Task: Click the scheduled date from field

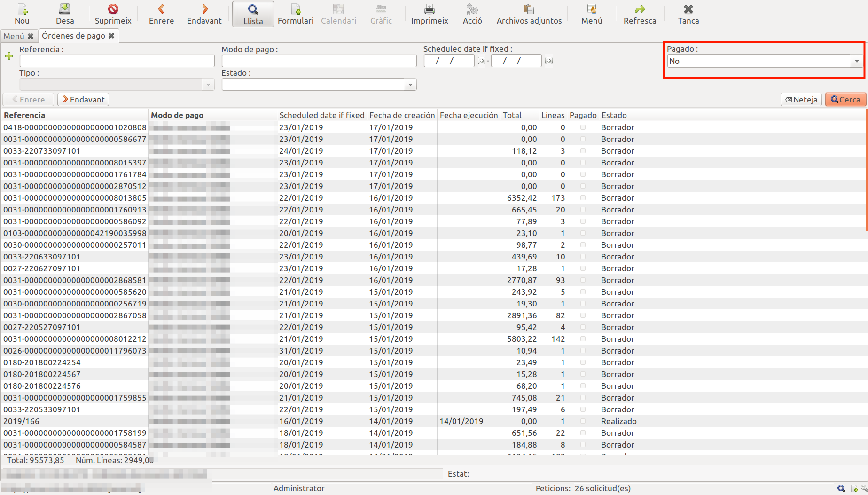Action: click(449, 61)
